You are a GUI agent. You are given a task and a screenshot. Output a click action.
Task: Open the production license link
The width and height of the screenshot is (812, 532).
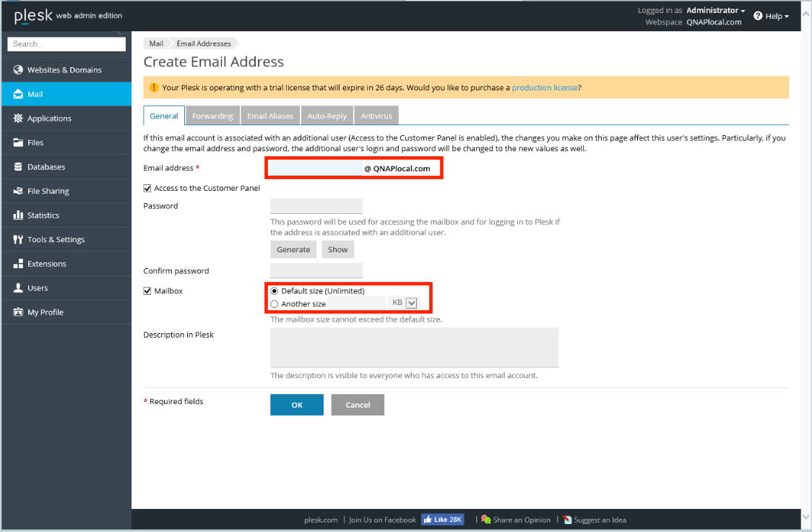pyautogui.click(x=545, y=87)
